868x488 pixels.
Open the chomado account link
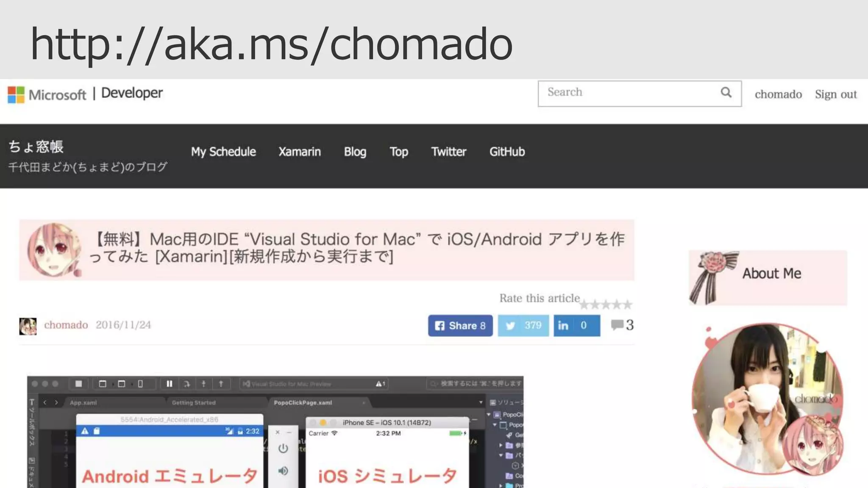tap(778, 94)
